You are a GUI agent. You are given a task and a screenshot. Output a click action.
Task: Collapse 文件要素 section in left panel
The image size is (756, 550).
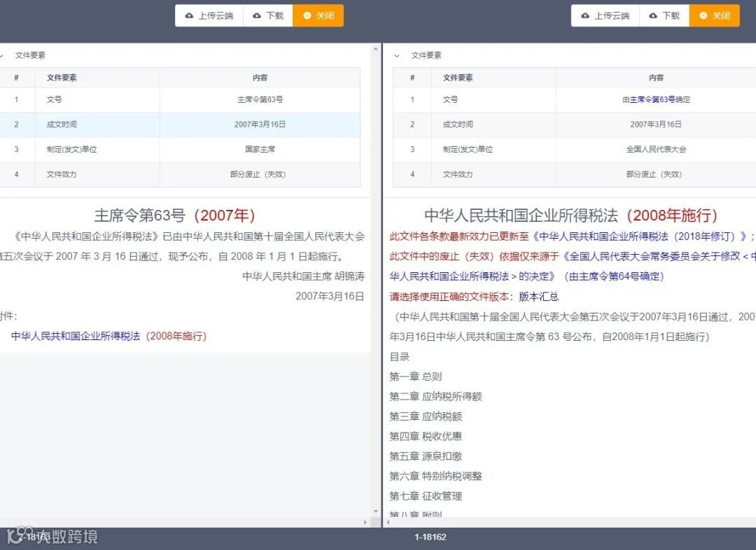click(2, 55)
